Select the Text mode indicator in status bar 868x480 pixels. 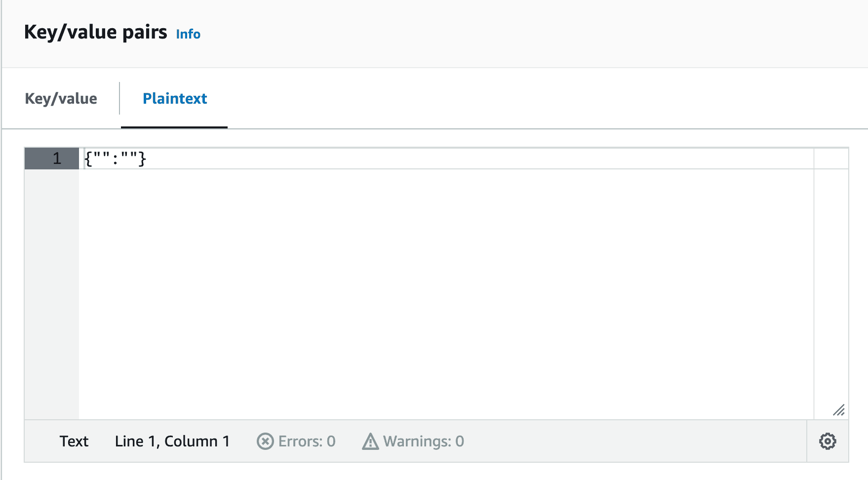click(74, 441)
